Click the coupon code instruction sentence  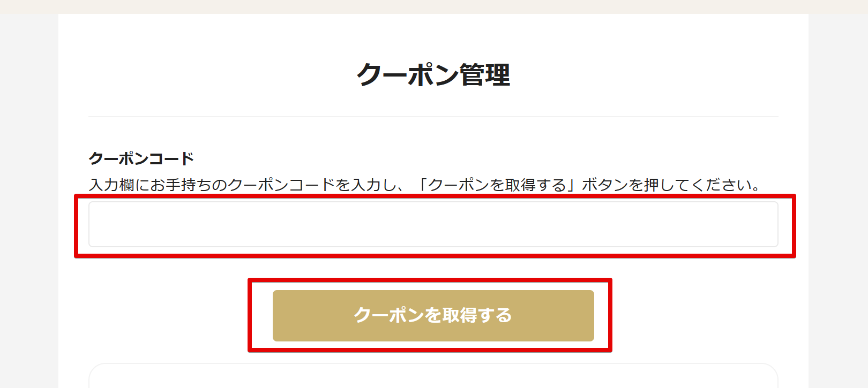coord(425,185)
